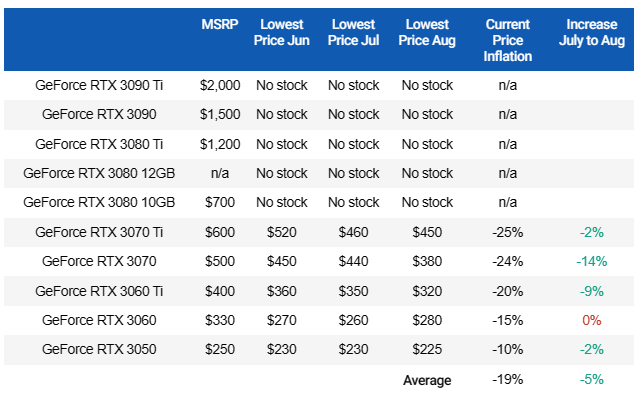Select the $520 June price cell
The width and height of the screenshot is (638, 408).
pos(281,232)
